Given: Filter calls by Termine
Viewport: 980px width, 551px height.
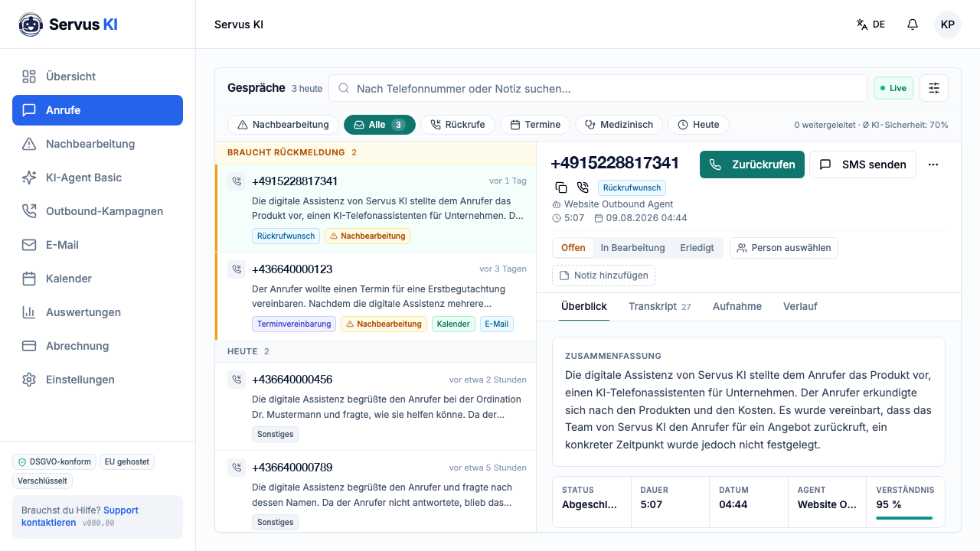Looking at the screenshot, I should coord(535,125).
